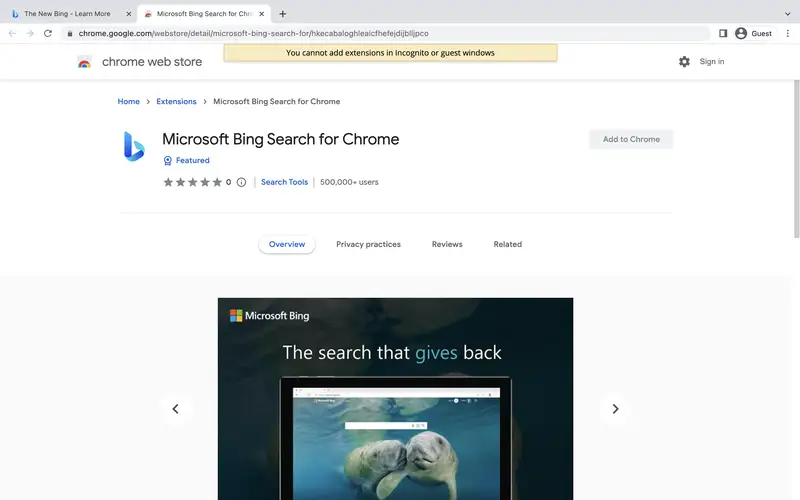Click the page vertical scrollbar
Viewport: 800px width, 500px height.
pyautogui.click(x=796, y=159)
